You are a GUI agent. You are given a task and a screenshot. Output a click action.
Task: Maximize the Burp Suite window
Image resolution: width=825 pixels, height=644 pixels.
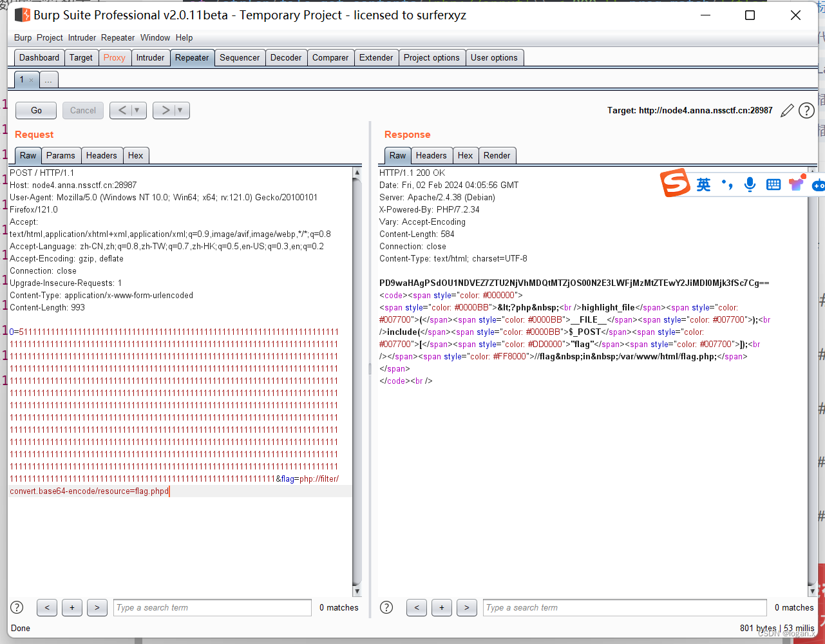tap(750, 15)
